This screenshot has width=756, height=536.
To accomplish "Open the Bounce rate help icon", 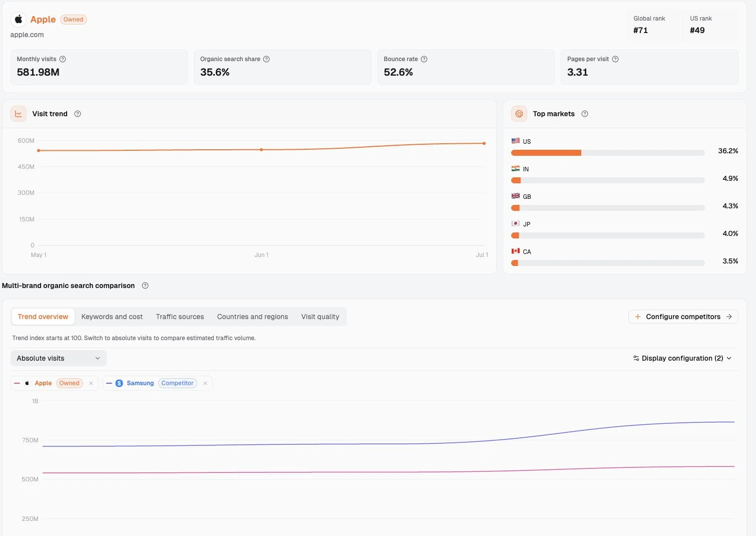I will pos(424,59).
